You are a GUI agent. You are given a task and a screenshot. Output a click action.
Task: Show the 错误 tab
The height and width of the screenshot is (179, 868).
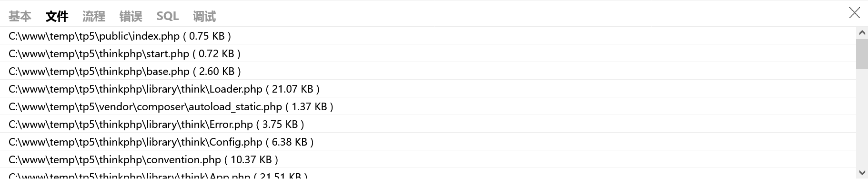(x=131, y=16)
